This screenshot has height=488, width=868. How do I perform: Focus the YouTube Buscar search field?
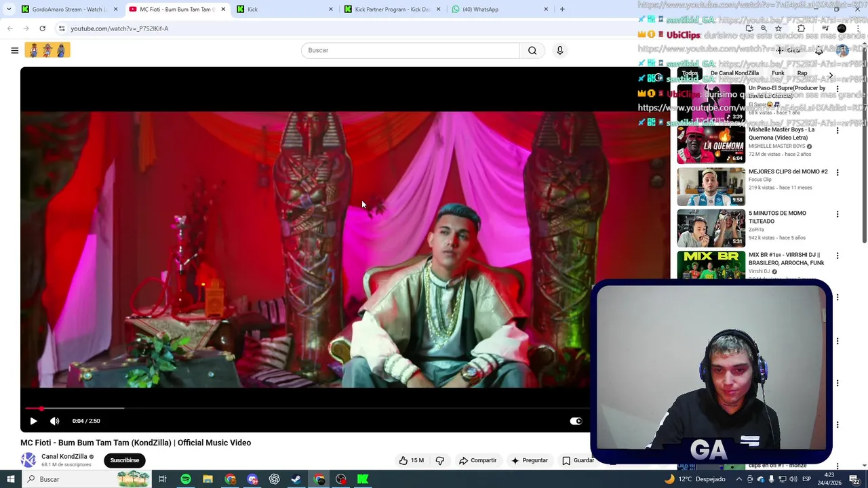[410, 50]
